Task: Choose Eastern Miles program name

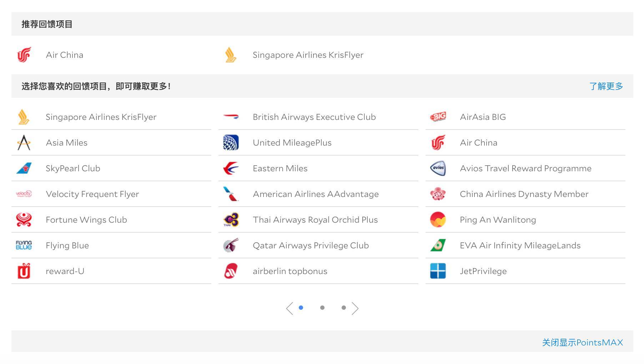Action: (280, 168)
